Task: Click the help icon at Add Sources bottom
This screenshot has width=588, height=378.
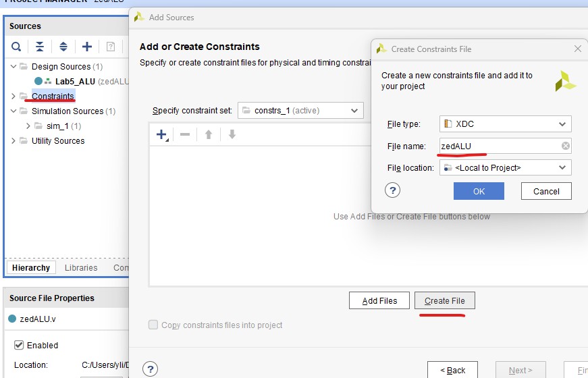Action: pyautogui.click(x=151, y=369)
